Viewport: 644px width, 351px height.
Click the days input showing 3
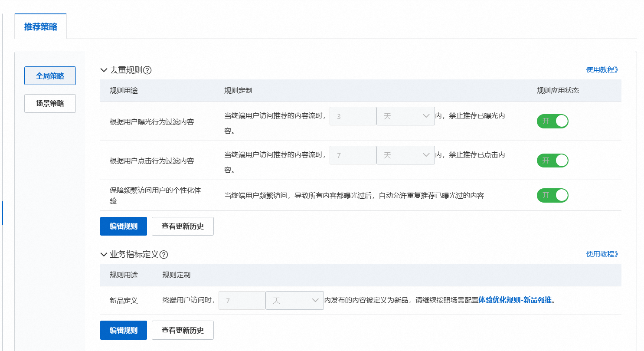point(353,116)
